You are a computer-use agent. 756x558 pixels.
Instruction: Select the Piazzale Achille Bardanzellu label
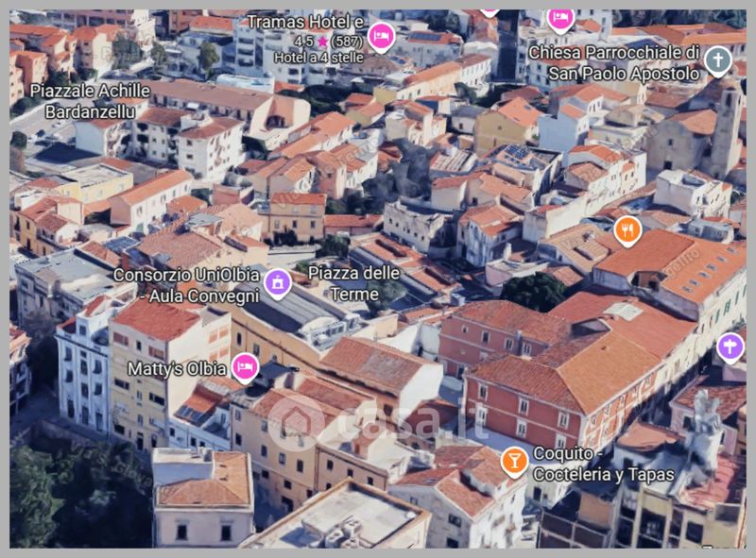(90, 101)
